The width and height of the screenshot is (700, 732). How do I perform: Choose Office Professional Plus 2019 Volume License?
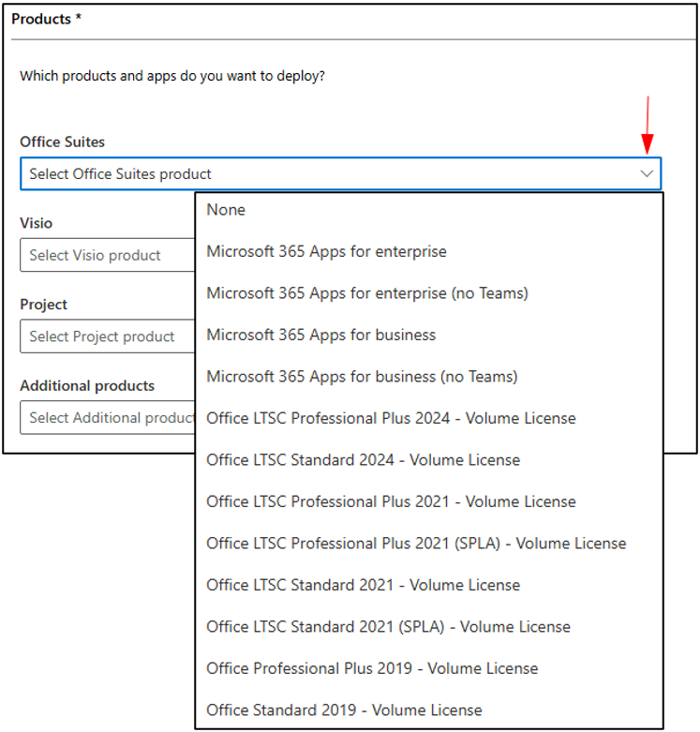429,668
